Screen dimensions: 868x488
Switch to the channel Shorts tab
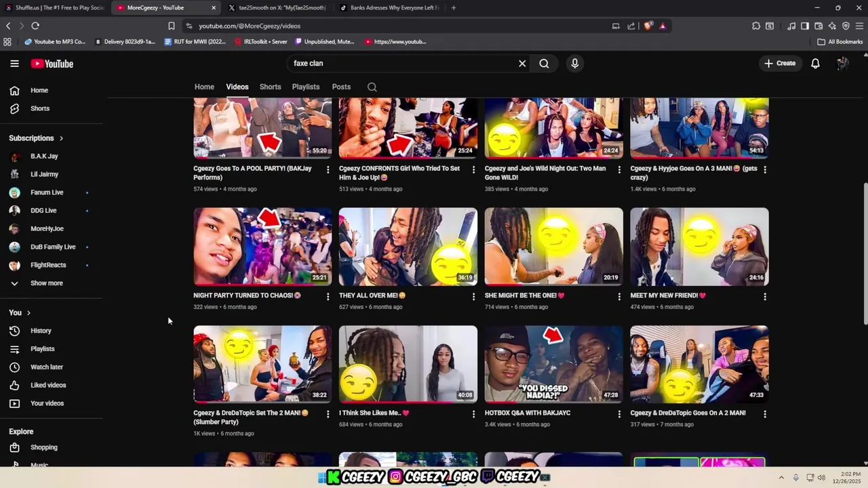tap(270, 87)
